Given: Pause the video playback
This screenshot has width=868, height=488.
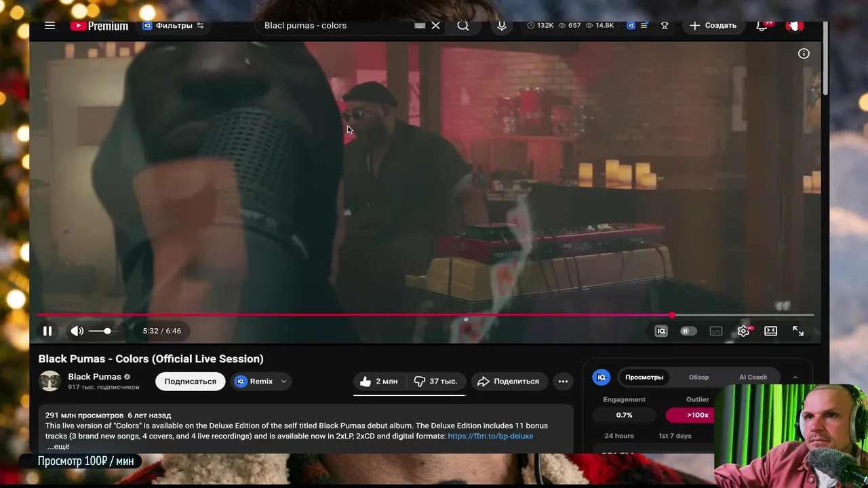Looking at the screenshot, I should pos(47,331).
